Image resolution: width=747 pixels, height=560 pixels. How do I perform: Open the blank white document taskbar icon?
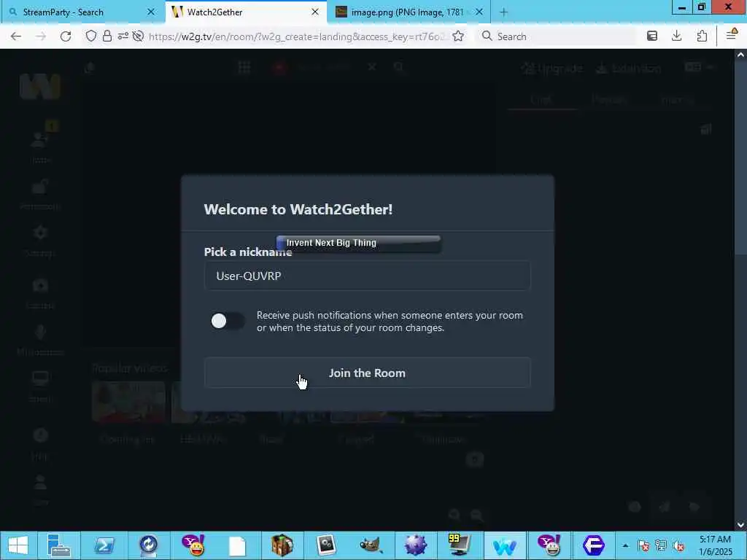click(237, 545)
